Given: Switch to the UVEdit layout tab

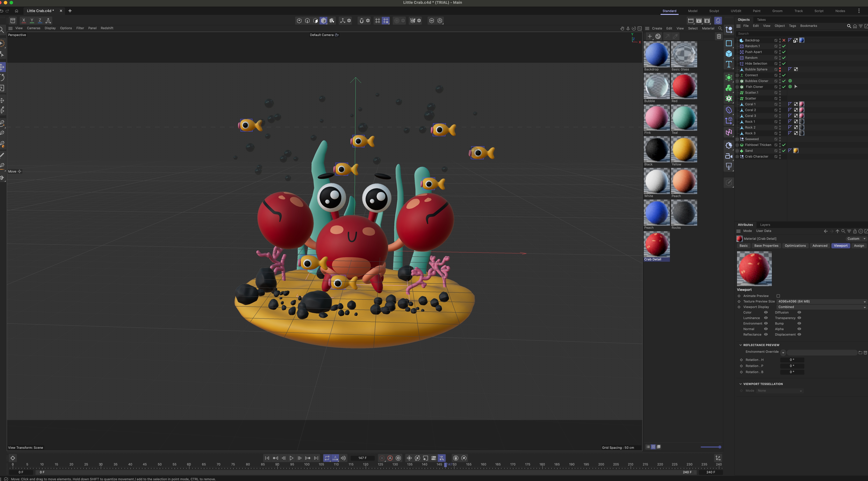Looking at the screenshot, I should click(x=736, y=11).
